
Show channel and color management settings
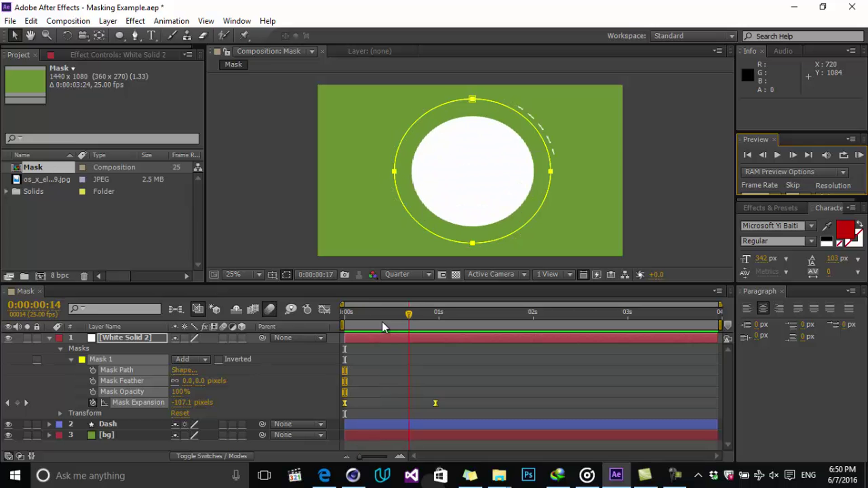click(x=373, y=274)
